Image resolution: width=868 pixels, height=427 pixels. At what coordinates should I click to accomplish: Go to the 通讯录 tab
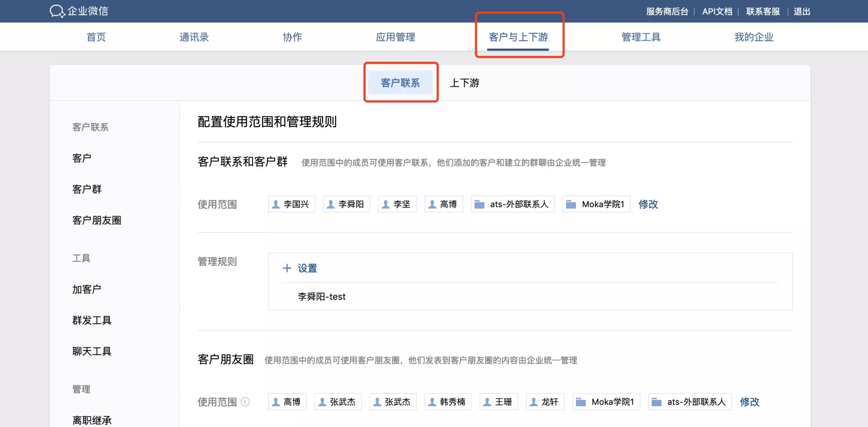[194, 37]
